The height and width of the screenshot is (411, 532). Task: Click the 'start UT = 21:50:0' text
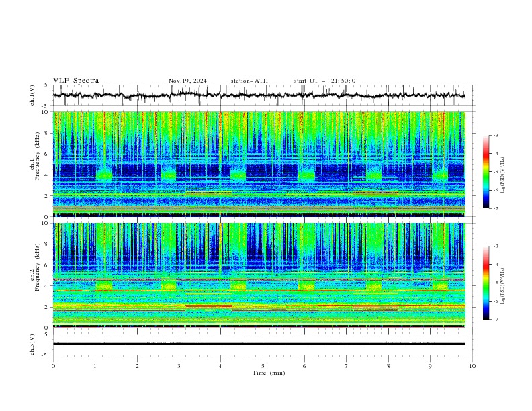(324, 81)
